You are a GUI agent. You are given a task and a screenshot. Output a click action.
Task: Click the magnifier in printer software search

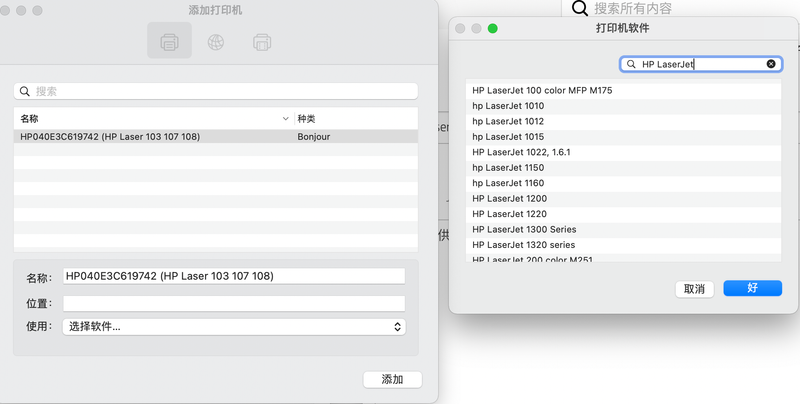(x=631, y=64)
